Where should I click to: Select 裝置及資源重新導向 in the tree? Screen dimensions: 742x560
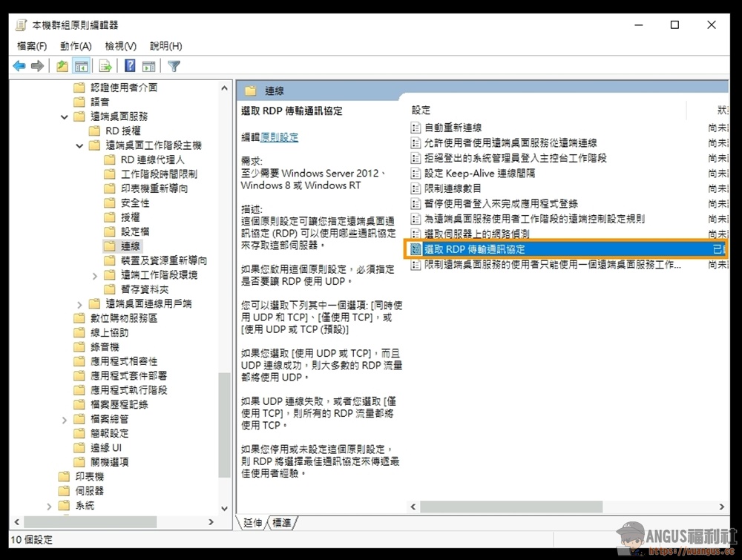click(164, 260)
